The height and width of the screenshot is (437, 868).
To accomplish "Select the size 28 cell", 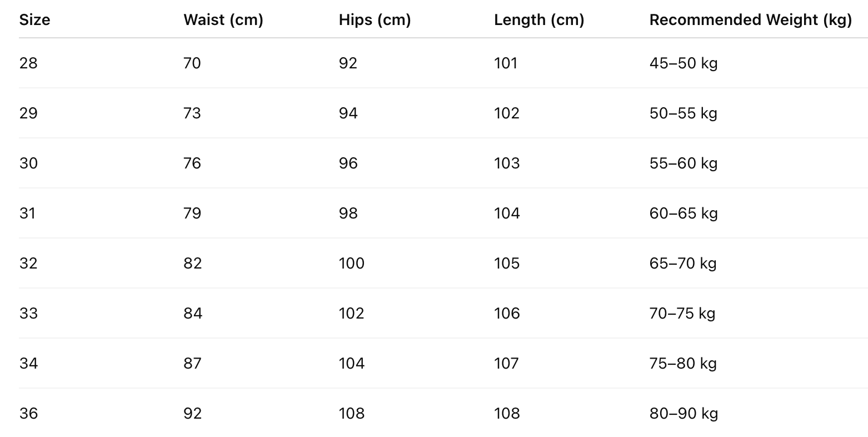I will [x=28, y=63].
